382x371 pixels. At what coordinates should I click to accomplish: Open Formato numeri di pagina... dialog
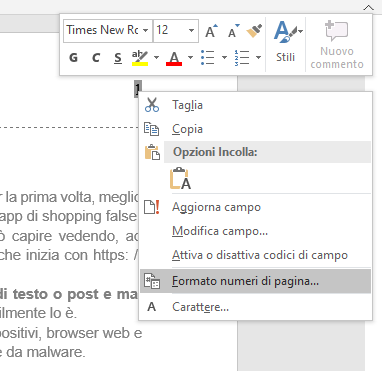256,281
